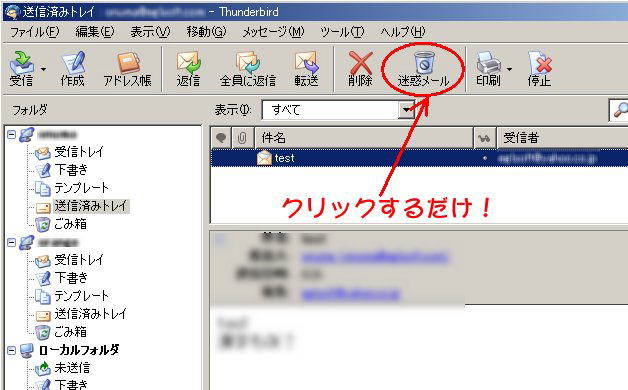628x390 pixels.
Task: Print using the 印刷 toolbar icon
Action: click(x=488, y=68)
